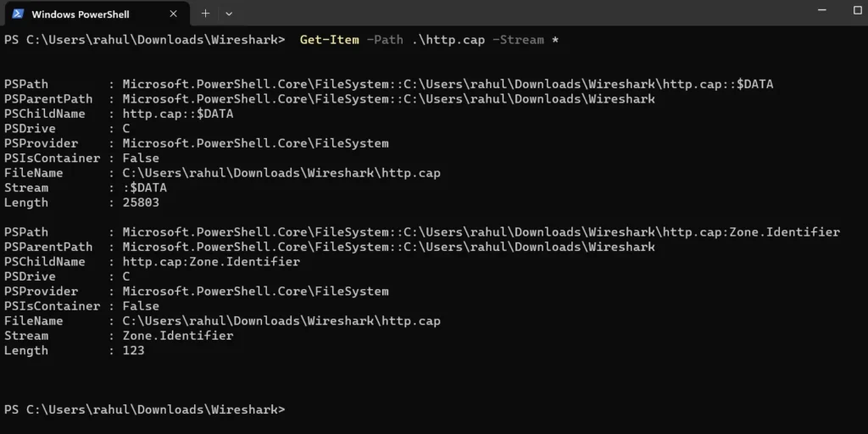This screenshot has width=868, height=434.
Task: Click the Length value 25803
Action: click(141, 203)
